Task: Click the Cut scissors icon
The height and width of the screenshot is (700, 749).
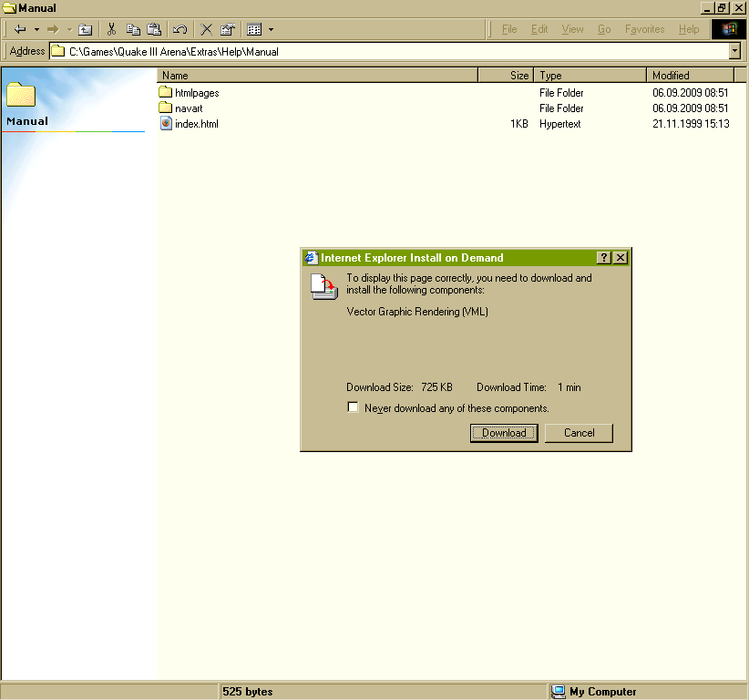Action: tap(112, 29)
